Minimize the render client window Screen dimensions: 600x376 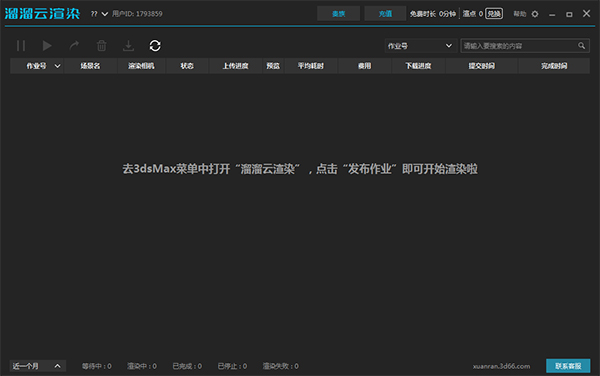point(552,14)
